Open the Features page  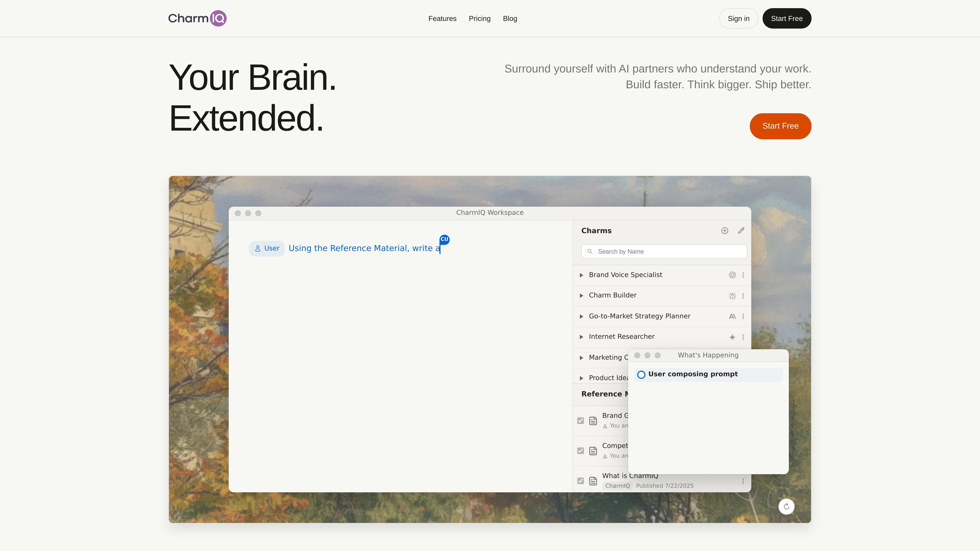click(x=443, y=19)
